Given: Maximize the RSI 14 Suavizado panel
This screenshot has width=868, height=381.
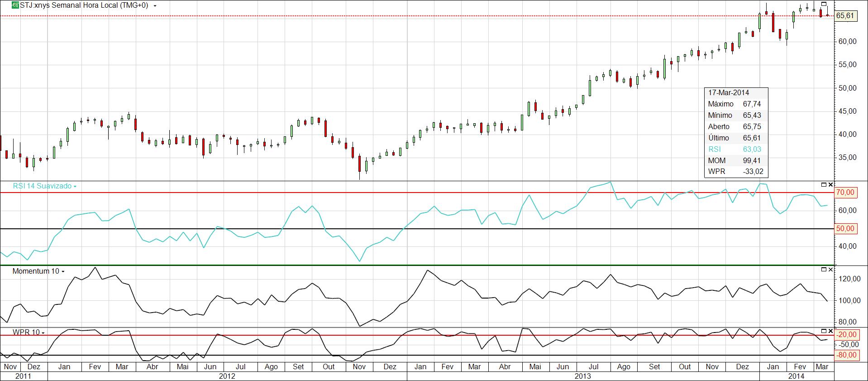Looking at the screenshot, I should 824,185.
